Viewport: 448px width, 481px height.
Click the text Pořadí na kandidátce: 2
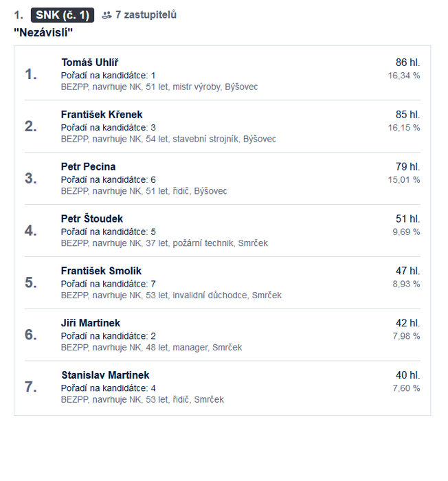pos(109,336)
